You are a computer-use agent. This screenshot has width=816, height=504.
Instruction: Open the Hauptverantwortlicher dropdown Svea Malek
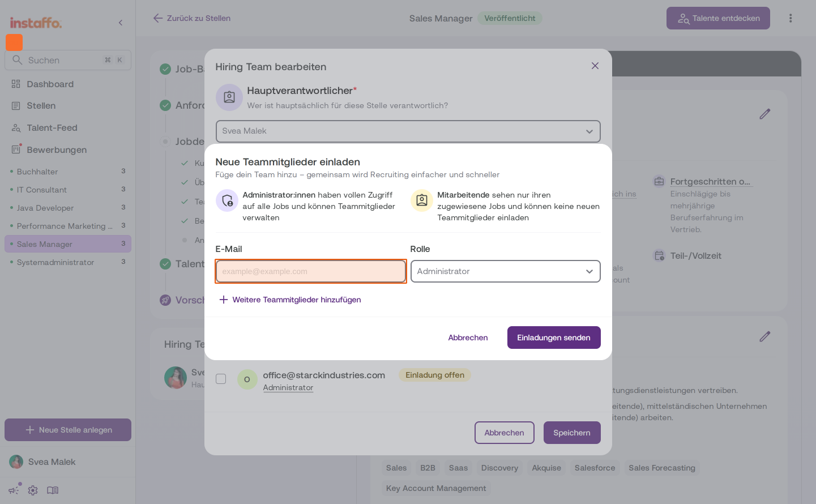point(408,131)
